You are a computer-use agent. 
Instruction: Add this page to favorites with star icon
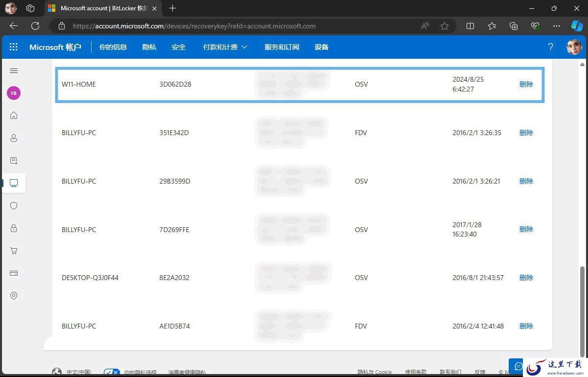(x=445, y=26)
